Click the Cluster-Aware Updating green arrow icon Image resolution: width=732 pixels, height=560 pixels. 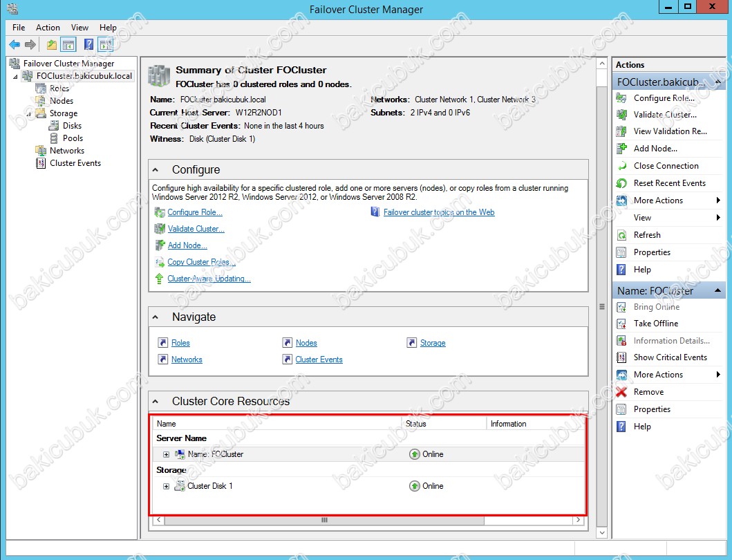click(159, 279)
